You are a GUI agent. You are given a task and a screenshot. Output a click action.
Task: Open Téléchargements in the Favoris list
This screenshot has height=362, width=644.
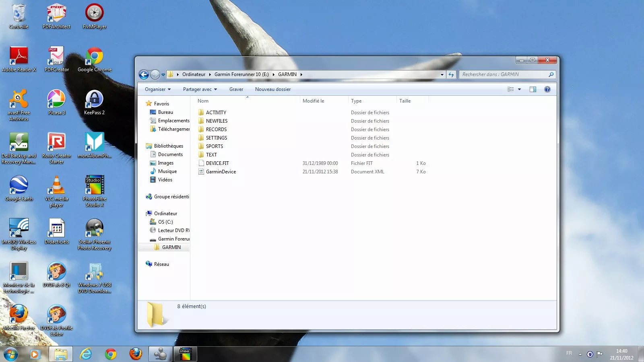(173, 129)
